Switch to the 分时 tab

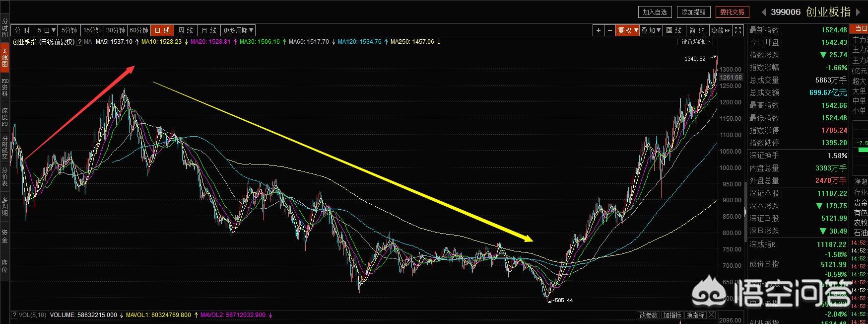[x=22, y=30]
